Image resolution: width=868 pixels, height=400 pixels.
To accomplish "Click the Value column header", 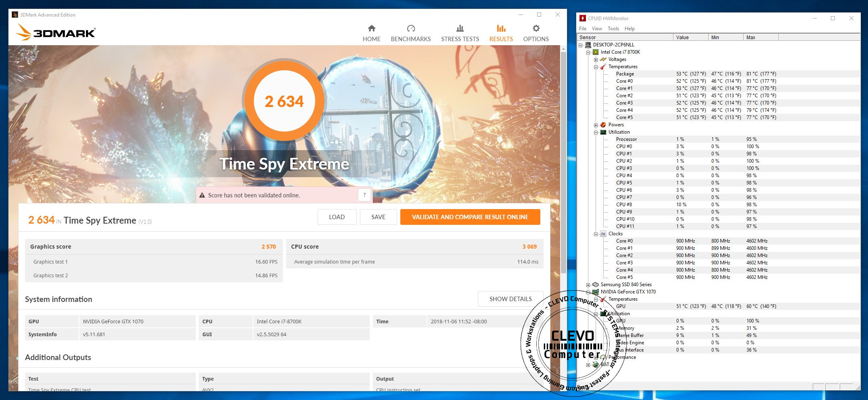I will click(691, 37).
